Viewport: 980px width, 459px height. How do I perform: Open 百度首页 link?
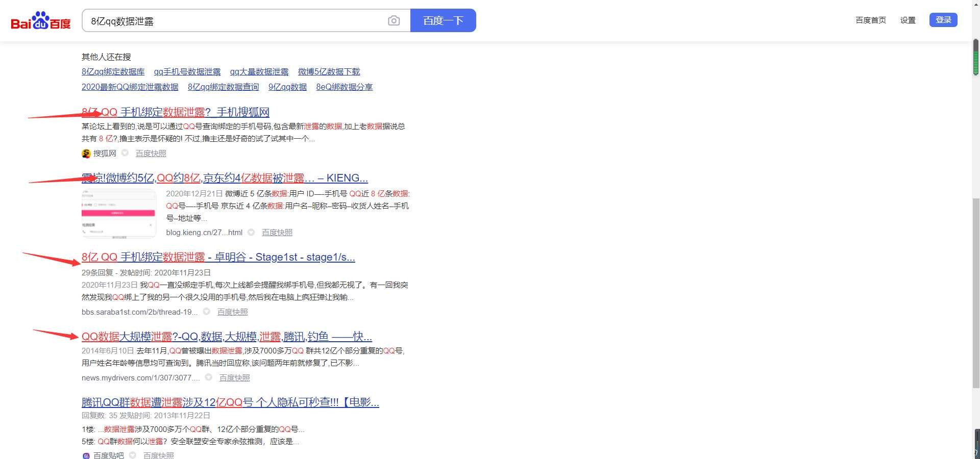click(871, 20)
